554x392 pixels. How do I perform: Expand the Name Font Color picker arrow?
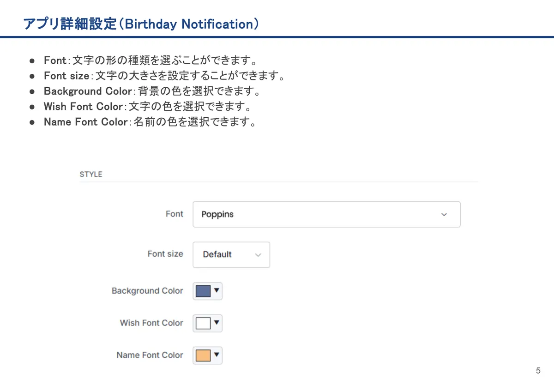click(x=217, y=355)
